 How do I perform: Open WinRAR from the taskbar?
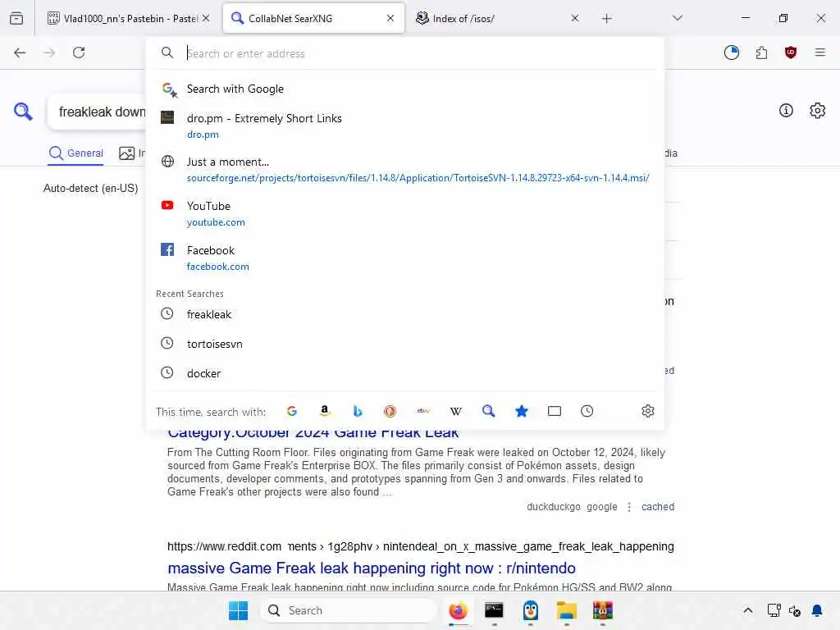603,610
